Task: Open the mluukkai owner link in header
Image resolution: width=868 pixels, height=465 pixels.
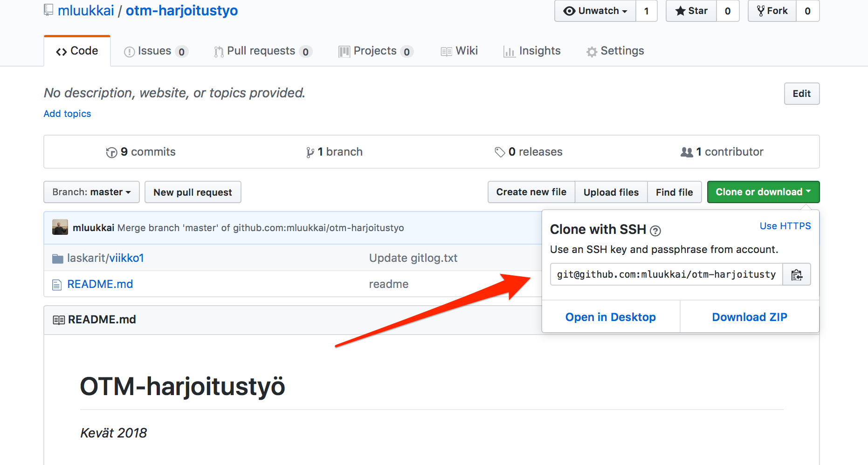Action: [x=86, y=10]
